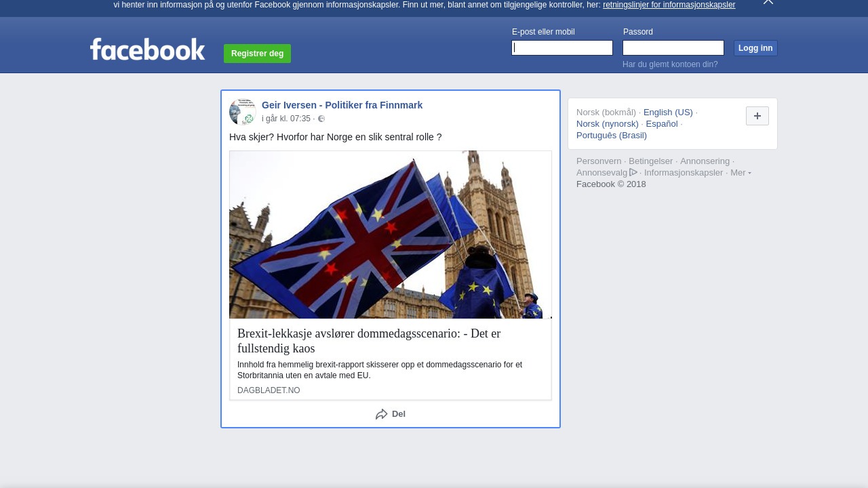Click the Logg inn button

755,48
